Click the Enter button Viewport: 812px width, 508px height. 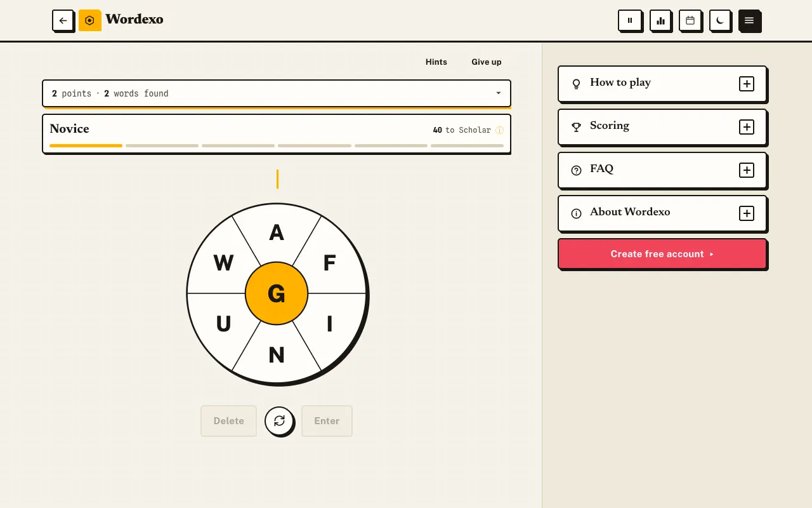tap(327, 421)
